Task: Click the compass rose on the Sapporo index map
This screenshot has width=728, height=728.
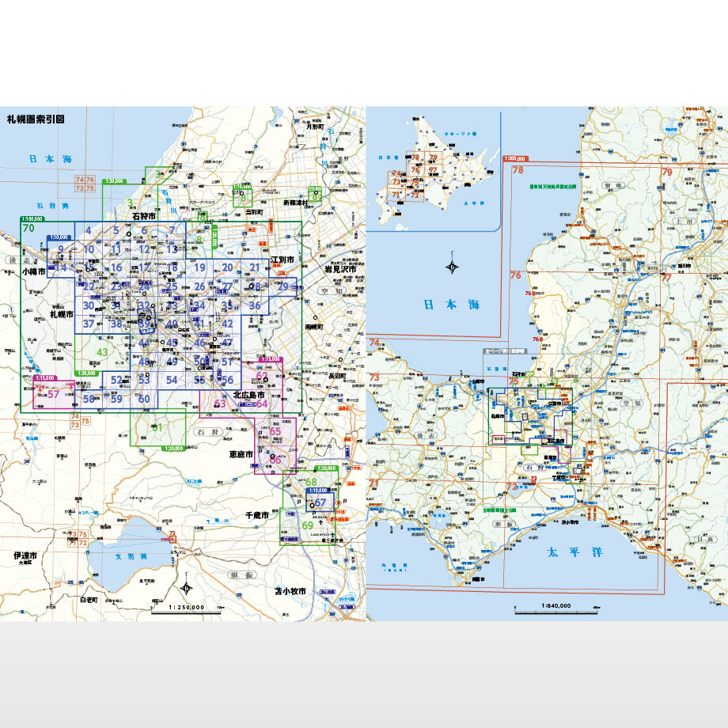Action: [x=186, y=590]
